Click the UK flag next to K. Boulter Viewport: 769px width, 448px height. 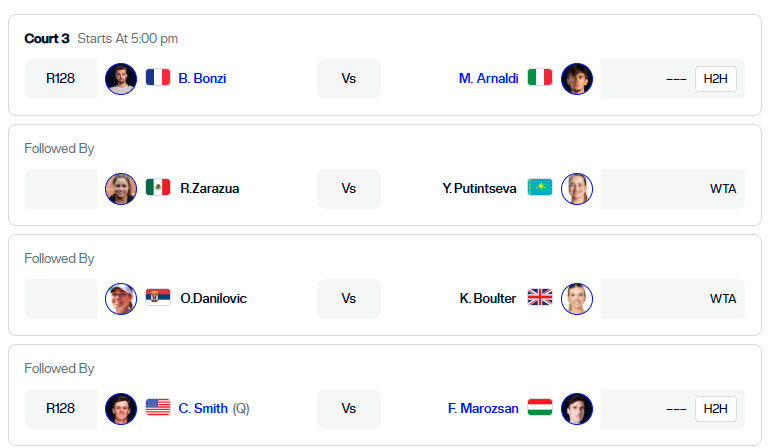click(540, 297)
